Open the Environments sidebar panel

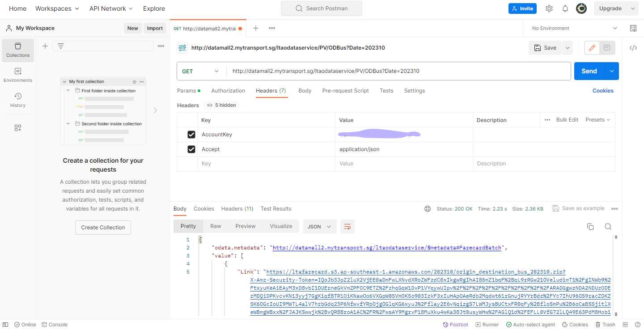[x=18, y=75]
